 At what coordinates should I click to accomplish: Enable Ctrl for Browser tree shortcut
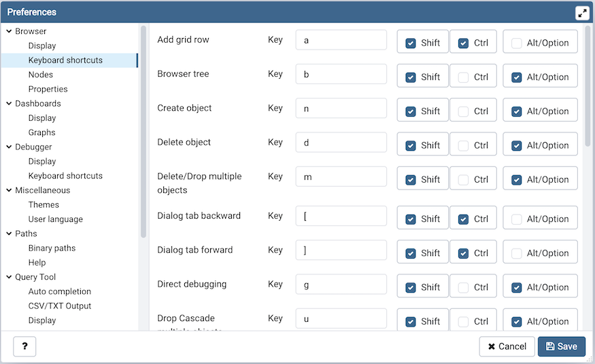coord(463,77)
